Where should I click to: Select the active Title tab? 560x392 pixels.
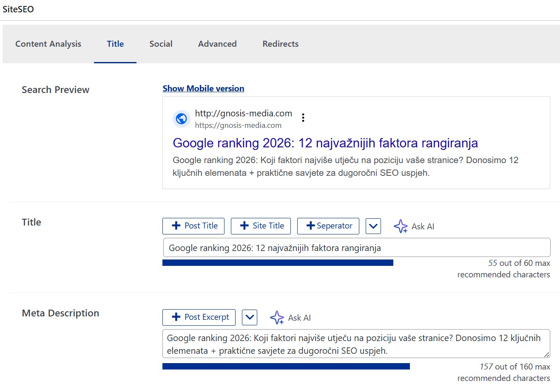coord(115,44)
